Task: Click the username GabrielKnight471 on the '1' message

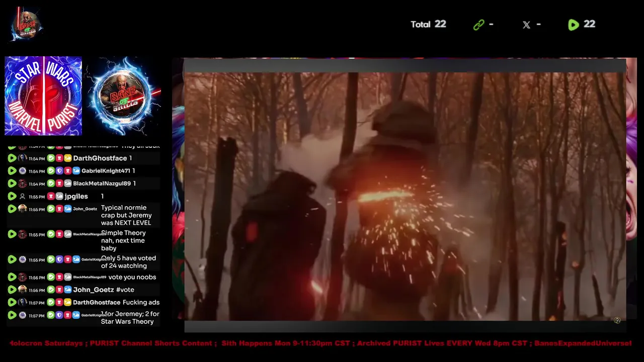Action: [x=106, y=171]
